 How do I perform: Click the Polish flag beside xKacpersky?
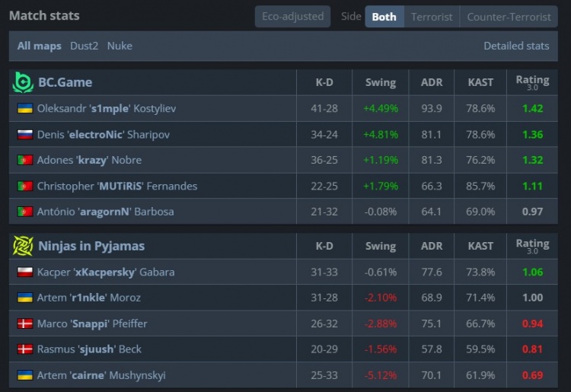coord(24,272)
